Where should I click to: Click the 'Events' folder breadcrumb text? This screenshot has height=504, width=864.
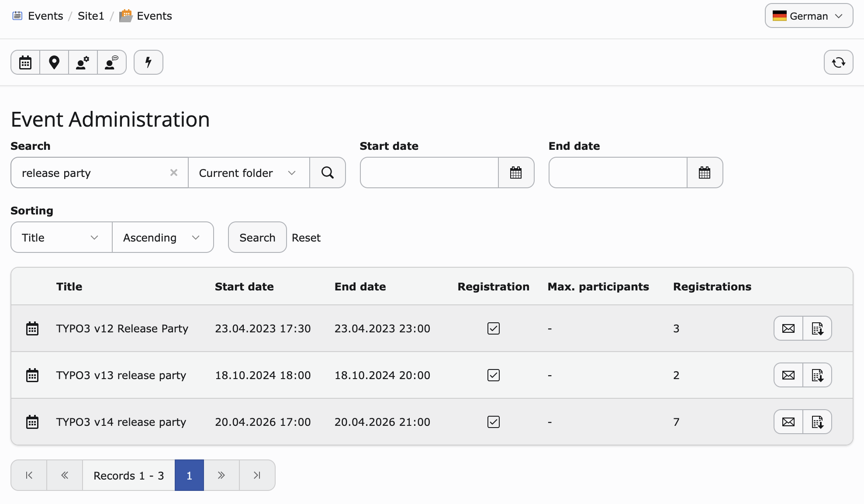pyautogui.click(x=154, y=16)
